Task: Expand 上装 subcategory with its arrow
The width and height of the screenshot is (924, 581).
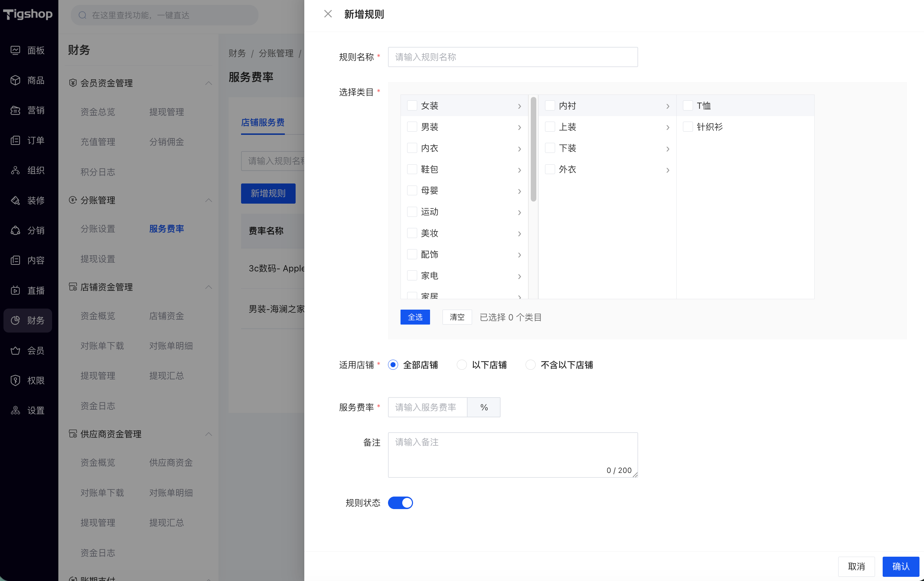Action: [x=668, y=128]
